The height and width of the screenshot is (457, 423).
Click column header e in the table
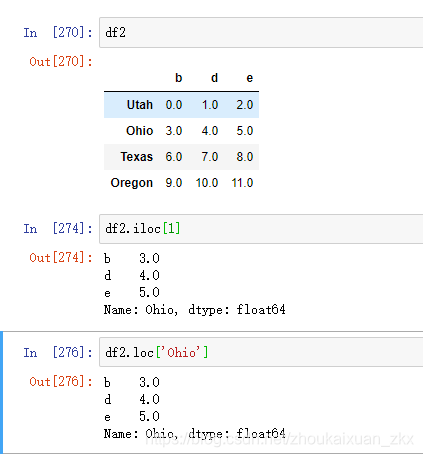pyautogui.click(x=250, y=78)
